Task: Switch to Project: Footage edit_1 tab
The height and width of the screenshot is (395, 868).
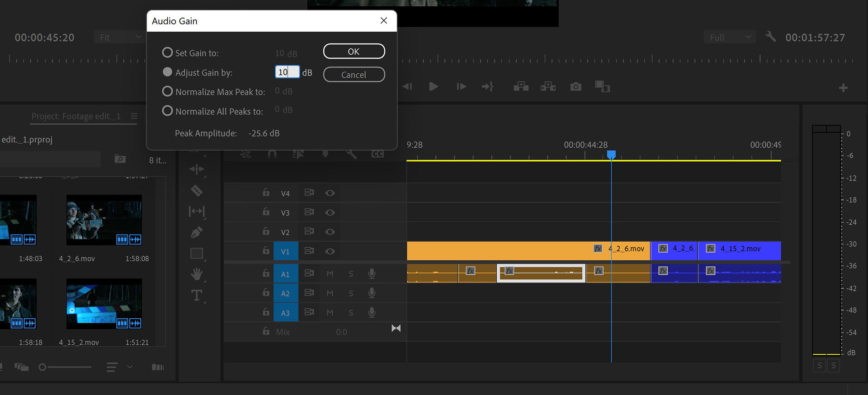Action: pyautogui.click(x=76, y=116)
